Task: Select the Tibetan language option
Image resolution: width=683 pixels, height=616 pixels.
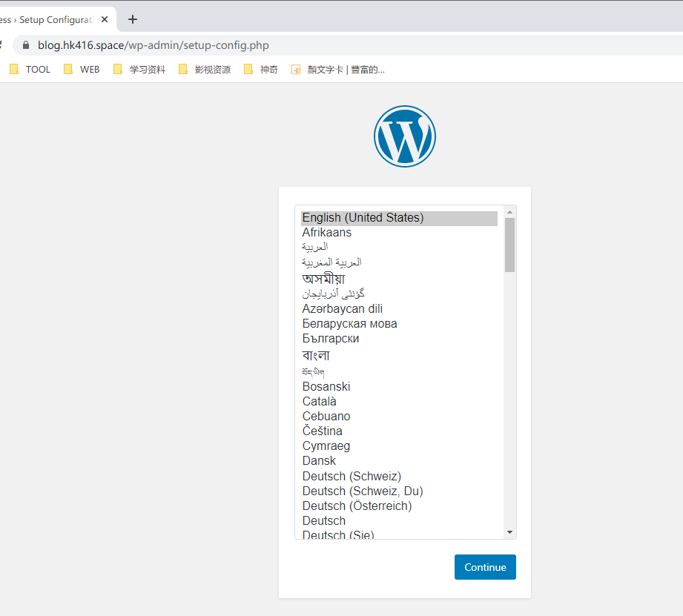Action: pos(399,371)
